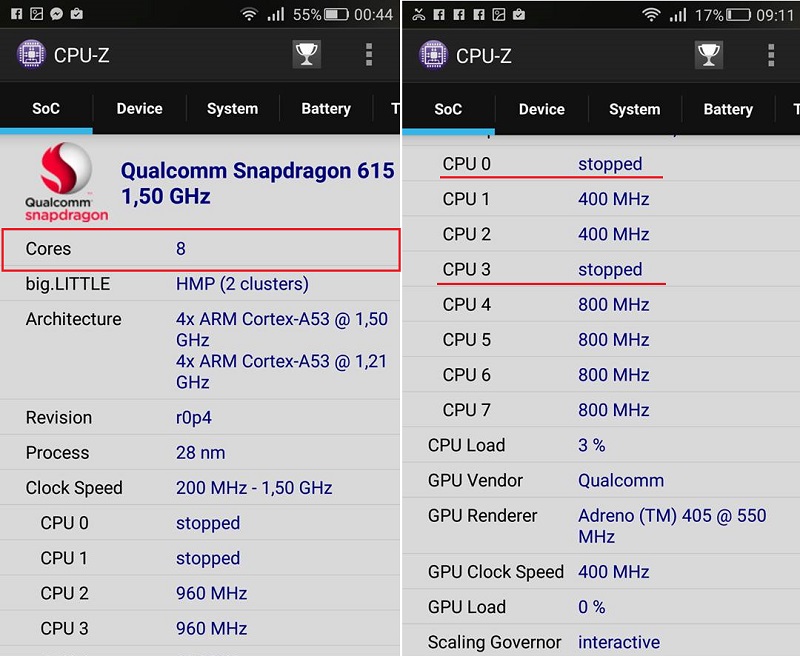This screenshot has width=800, height=656.
Task: Switch to Device tab in left screen
Action: (x=139, y=108)
